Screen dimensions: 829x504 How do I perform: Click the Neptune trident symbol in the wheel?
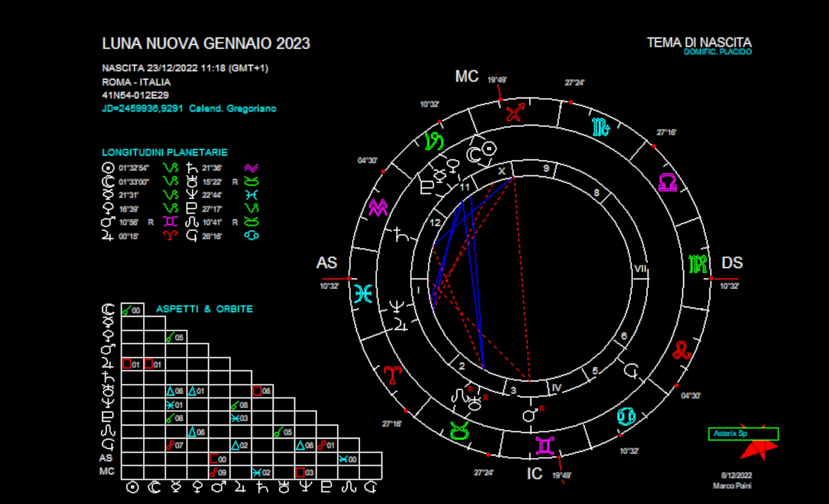coord(397,306)
